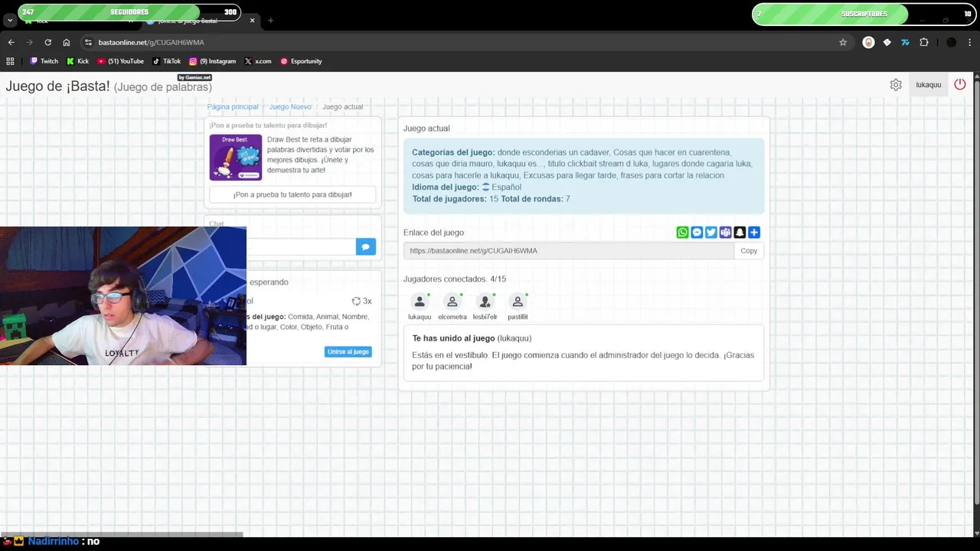Screen dimensions: 980x551
Task: Click the 3x refresh counter icon
Action: (x=356, y=301)
